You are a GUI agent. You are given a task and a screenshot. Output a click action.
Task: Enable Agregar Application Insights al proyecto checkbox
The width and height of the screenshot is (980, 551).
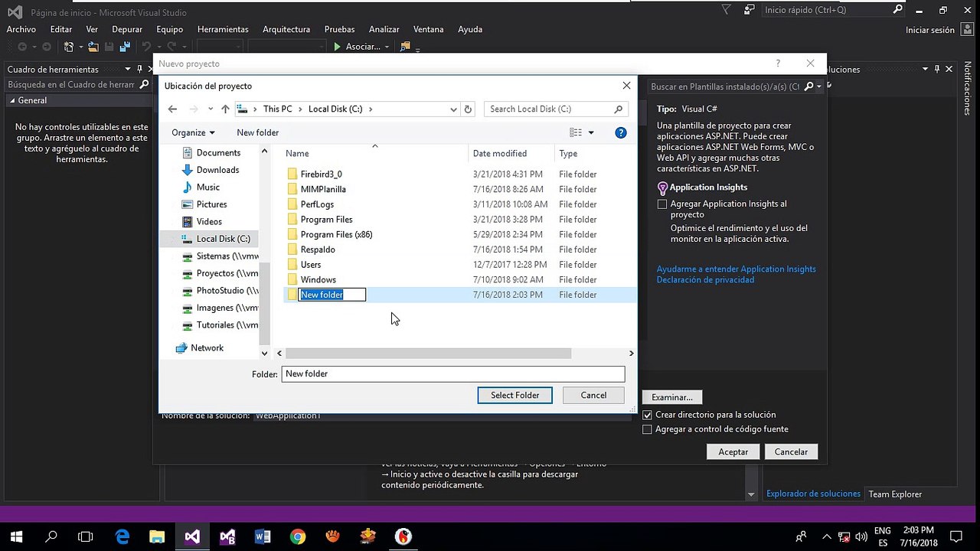point(662,204)
